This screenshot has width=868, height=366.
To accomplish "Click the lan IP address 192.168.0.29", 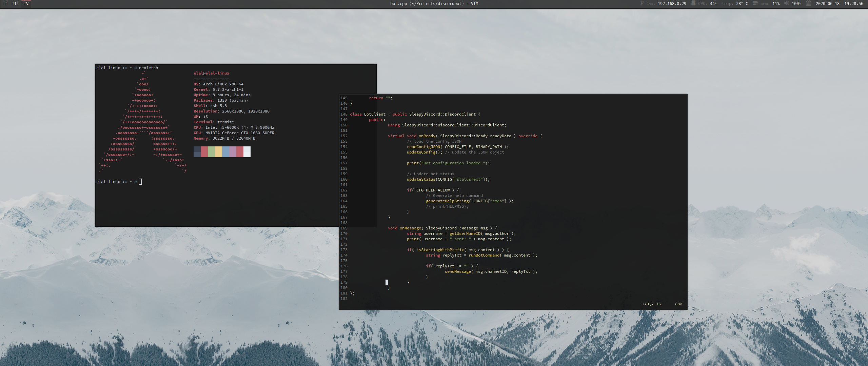I will pyautogui.click(x=672, y=4).
